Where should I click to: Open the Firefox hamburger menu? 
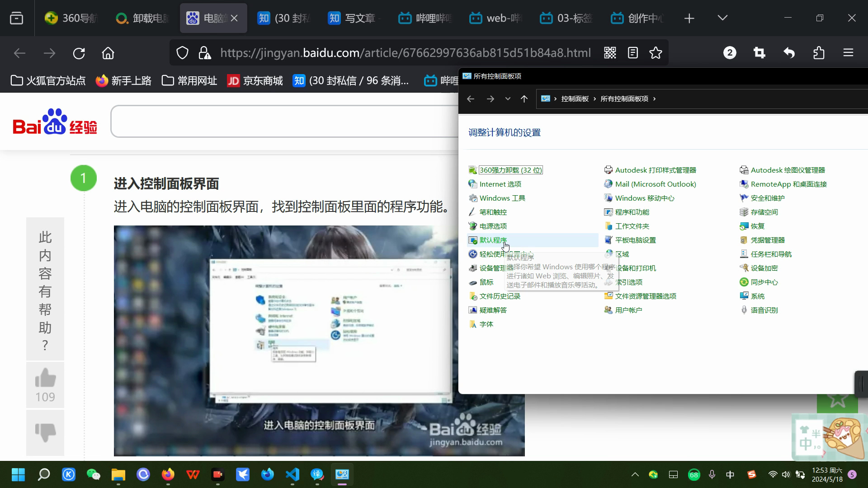tap(849, 53)
